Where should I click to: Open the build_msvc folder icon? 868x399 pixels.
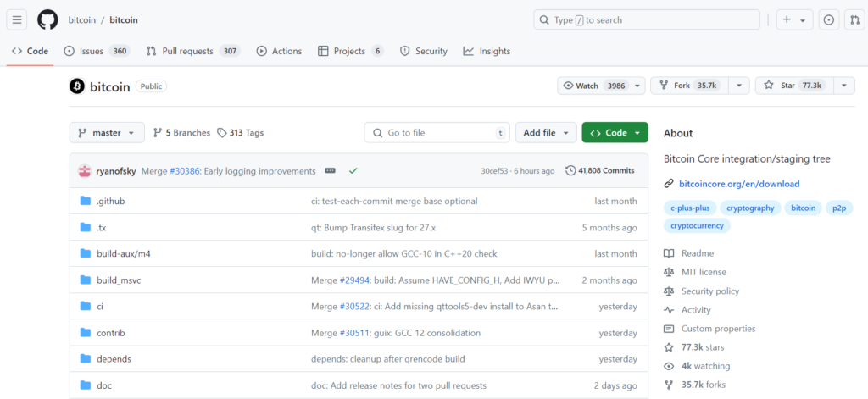click(86, 280)
